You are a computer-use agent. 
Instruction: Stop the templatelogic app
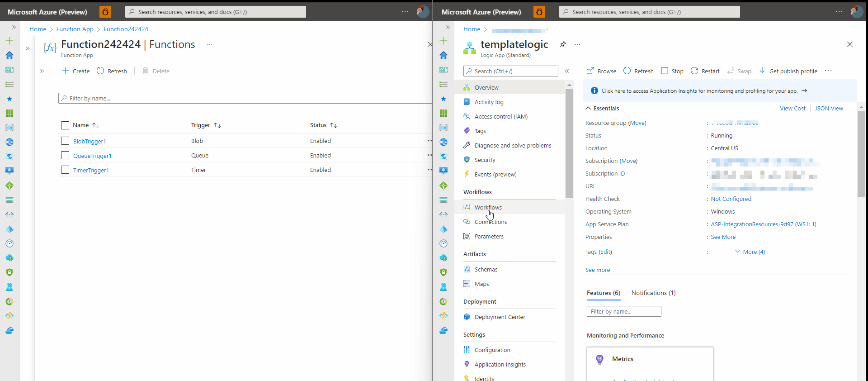click(x=672, y=71)
